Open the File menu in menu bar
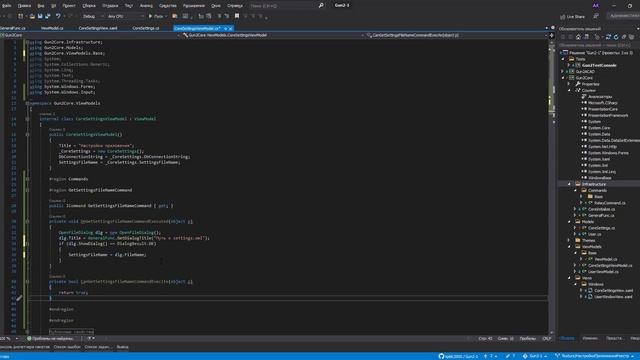Screen dimensions: 640x360 tap(7, 6)
